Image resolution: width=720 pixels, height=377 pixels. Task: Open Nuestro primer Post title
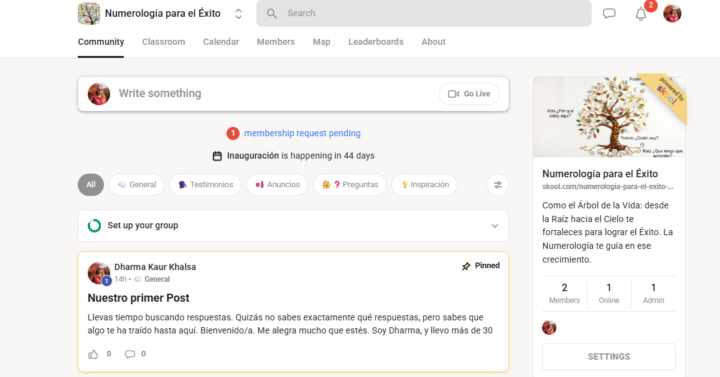click(x=138, y=298)
